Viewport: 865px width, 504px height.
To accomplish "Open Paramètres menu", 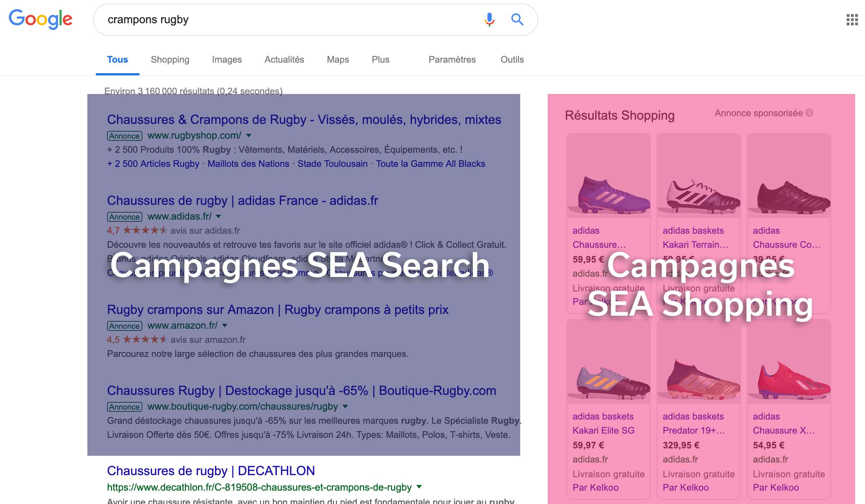I will pos(452,59).
